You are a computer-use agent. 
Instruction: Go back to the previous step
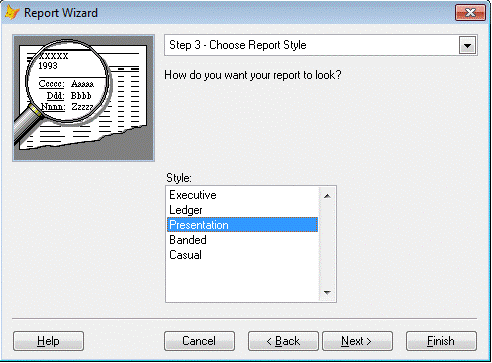tap(283, 341)
